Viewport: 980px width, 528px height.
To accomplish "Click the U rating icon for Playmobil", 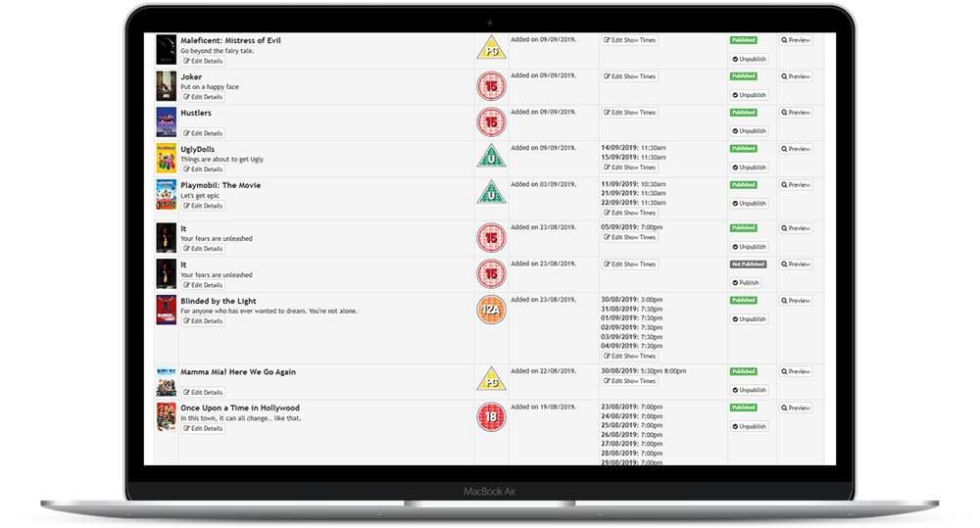I will tap(490, 194).
